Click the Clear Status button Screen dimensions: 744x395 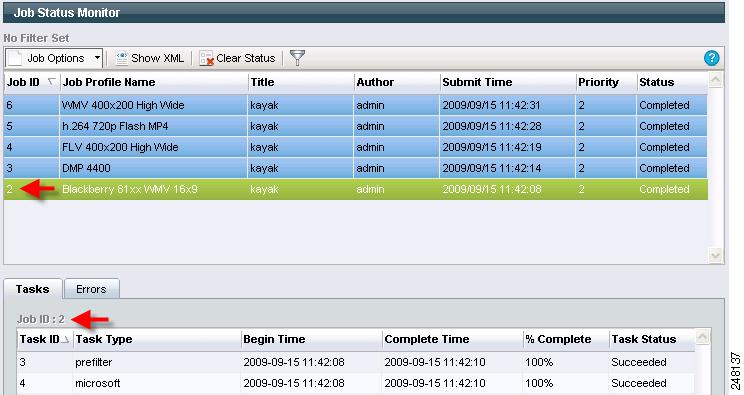pyautogui.click(x=237, y=58)
